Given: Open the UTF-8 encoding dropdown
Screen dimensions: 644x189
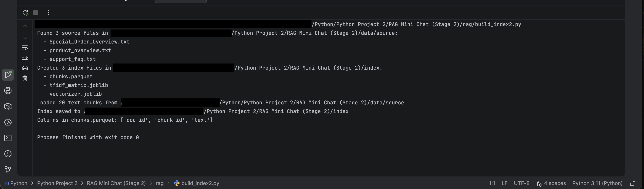Looking at the screenshot, I should click(522, 183).
